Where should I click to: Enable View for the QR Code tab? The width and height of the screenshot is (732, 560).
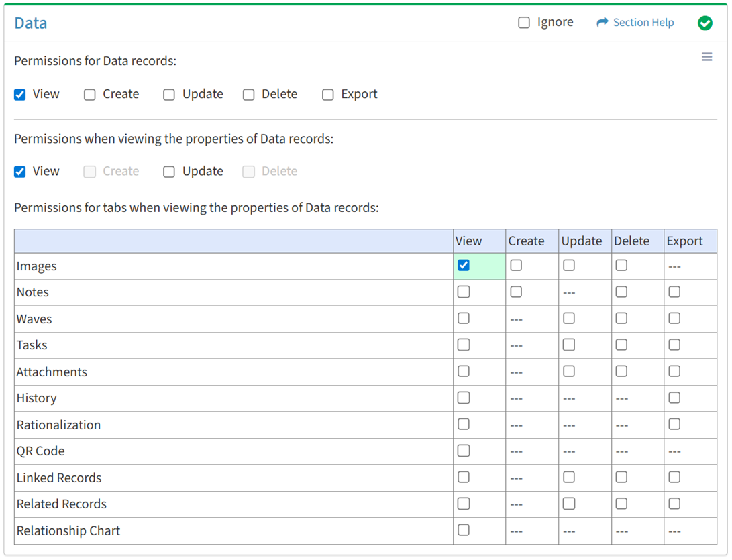click(464, 451)
